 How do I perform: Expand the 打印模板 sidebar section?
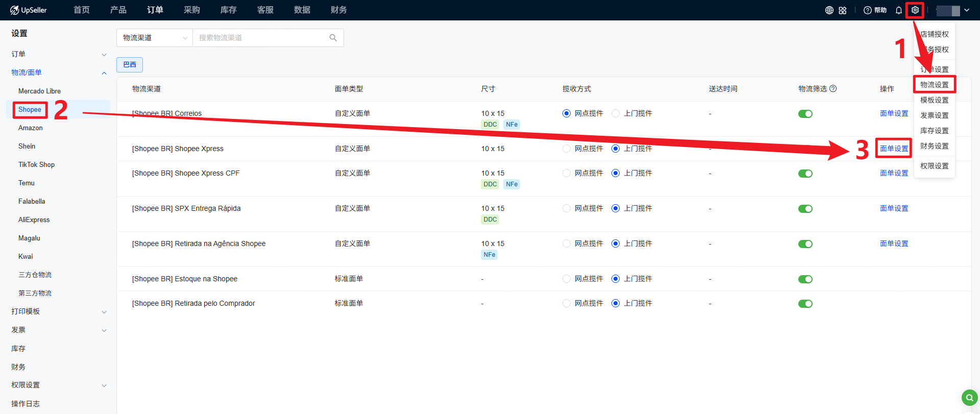[x=59, y=311]
